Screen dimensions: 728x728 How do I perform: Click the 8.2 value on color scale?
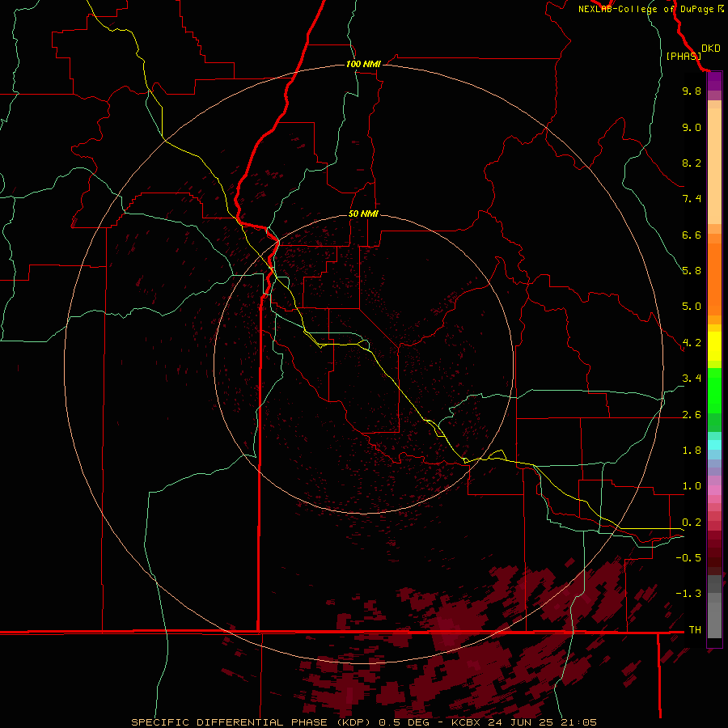(692, 163)
